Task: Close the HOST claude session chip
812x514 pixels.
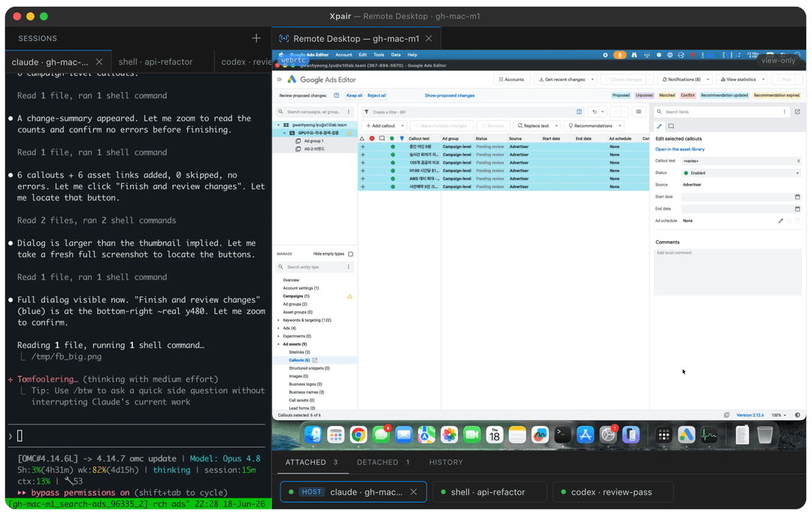Action: [414, 491]
